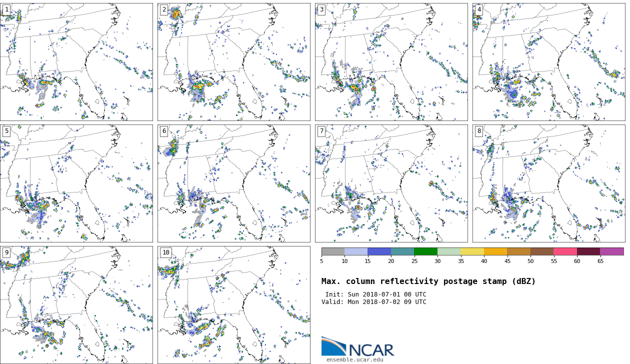Click the NCAR logo
Image resolution: width=630 pixels, height=364 pixels.
coord(358,346)
